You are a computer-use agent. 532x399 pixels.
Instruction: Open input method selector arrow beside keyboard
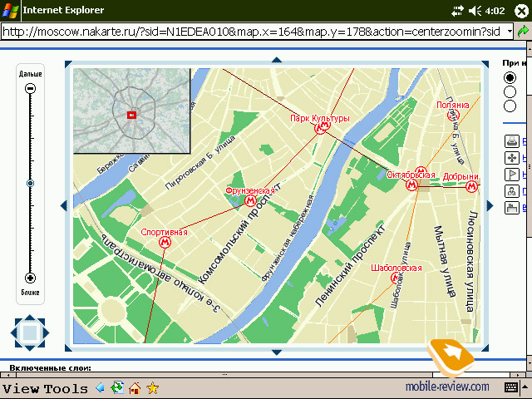point(525,387)
